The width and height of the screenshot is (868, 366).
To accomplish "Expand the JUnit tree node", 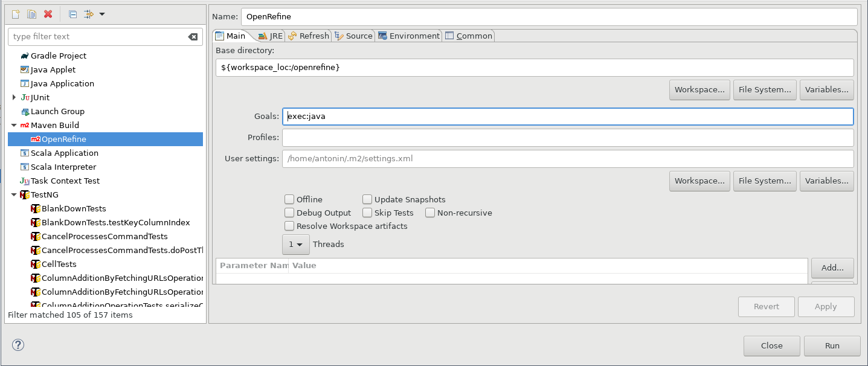I will point(13,97).
